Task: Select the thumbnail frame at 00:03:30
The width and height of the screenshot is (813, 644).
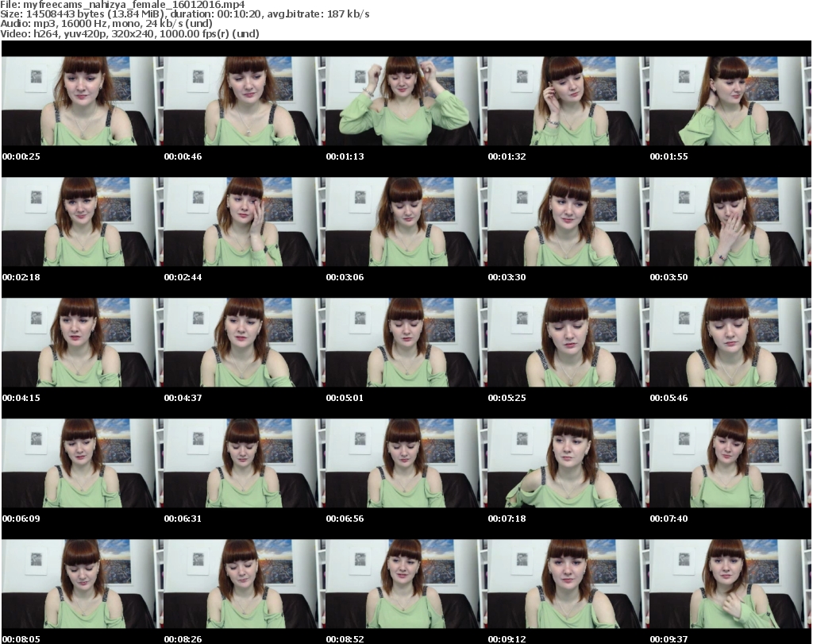Action: click(568, 222)
